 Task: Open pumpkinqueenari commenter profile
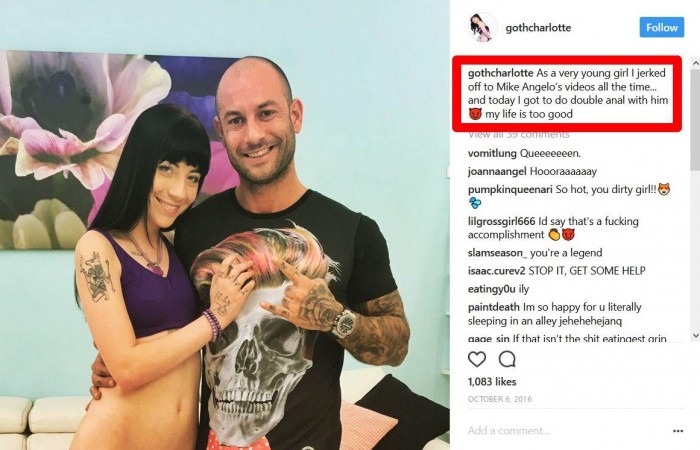tap(510, 190)
